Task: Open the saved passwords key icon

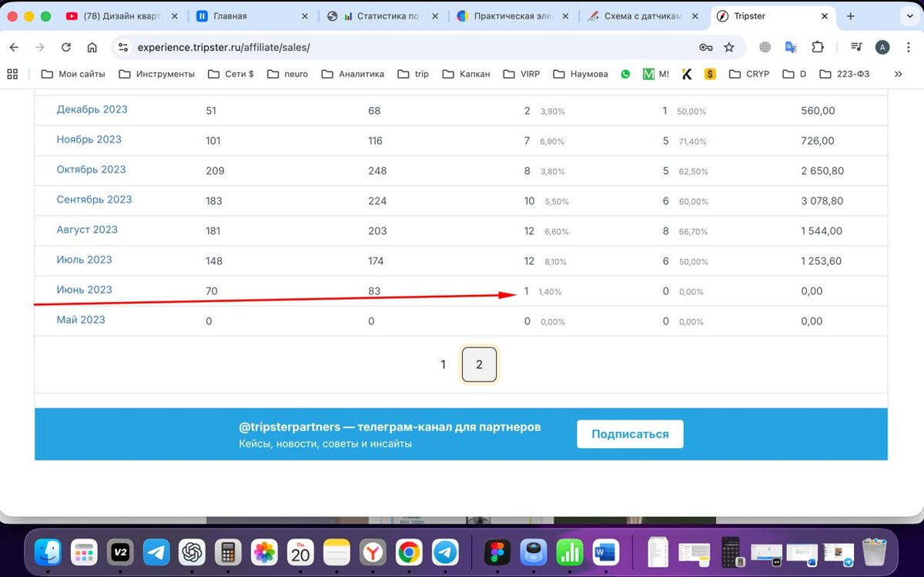Action: click(x=705, y=48)
